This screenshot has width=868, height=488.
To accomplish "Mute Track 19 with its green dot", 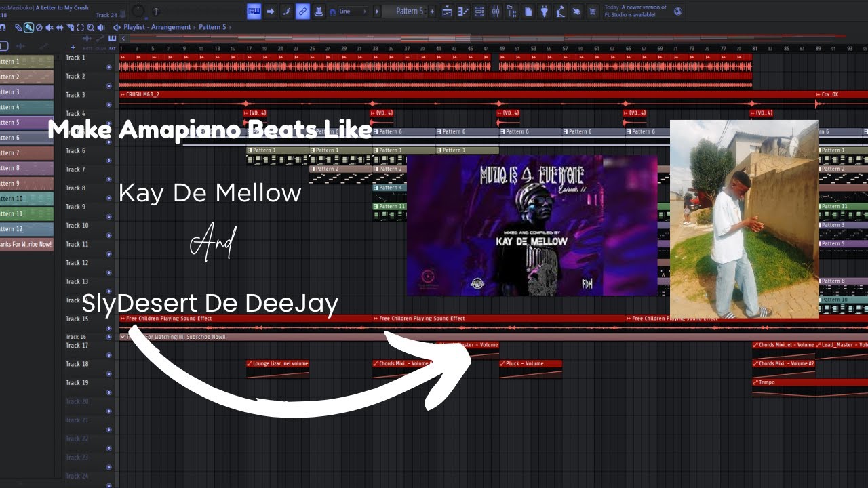I will pyautogui.click(x=109, y=392).
